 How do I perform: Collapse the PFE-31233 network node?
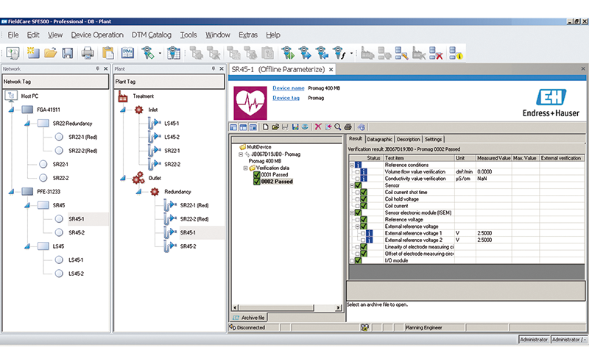pos(11,191)
